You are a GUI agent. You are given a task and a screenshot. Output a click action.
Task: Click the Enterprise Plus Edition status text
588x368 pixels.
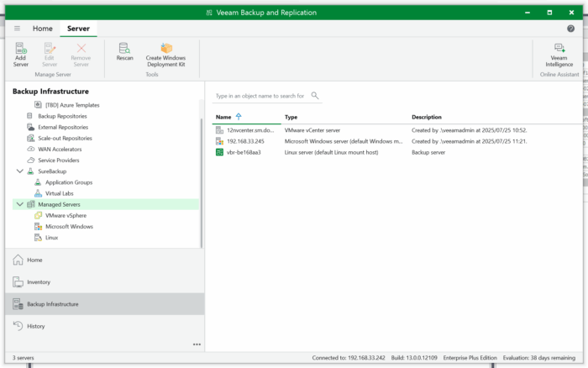(x=470, y=358)
